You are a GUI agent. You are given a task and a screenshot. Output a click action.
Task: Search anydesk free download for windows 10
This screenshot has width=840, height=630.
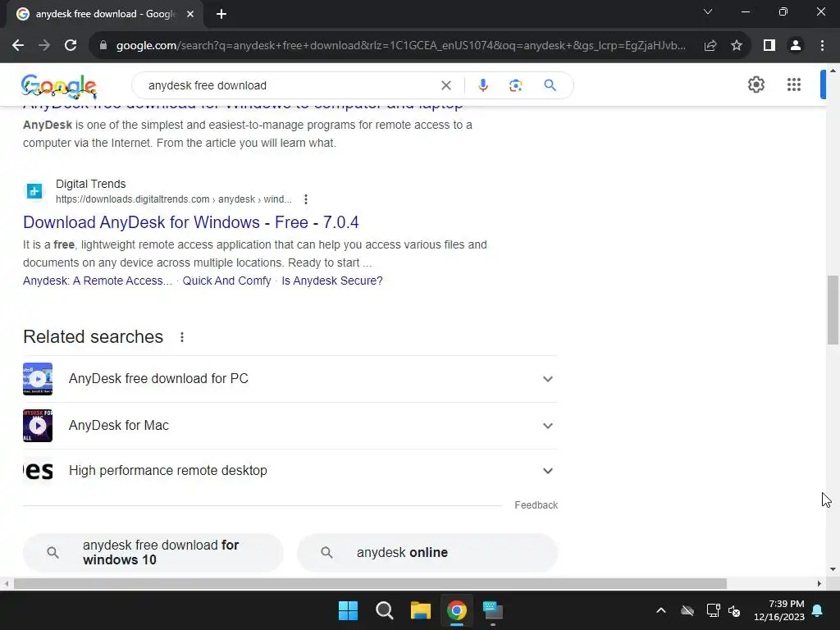(x=153, y=552)
